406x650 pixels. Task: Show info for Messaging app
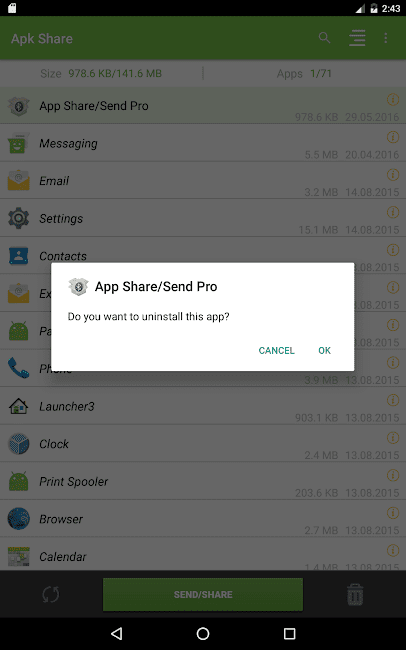[x=393, y=137]
